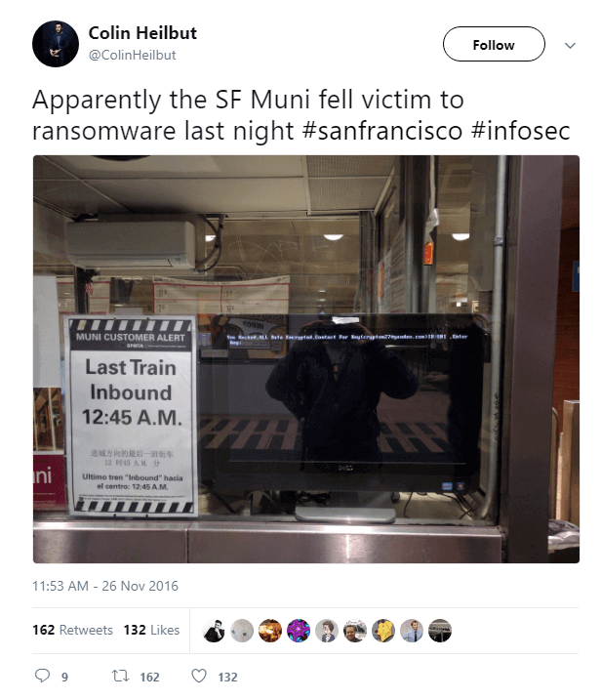This screenshot has width=601, height=700.
Task: Expand the tweet options chevron dropdown
Action: pyautogui.click(x=570, y=45)
